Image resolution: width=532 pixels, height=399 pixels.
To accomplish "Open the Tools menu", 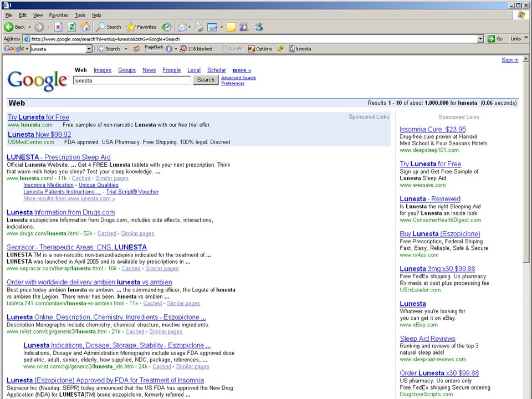I will tap(80, 16).
